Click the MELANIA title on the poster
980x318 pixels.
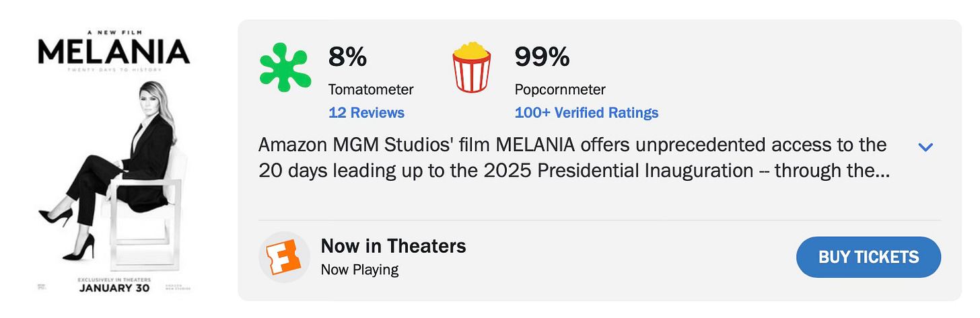pos(114,52)
